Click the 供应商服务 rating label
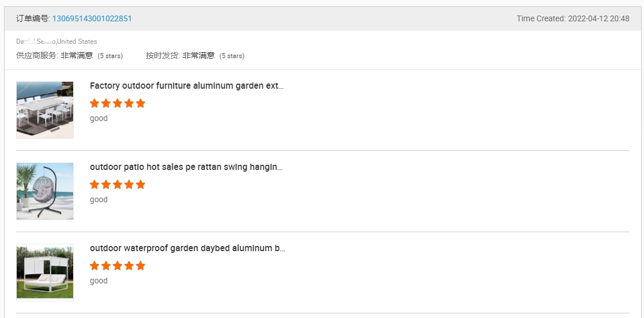Image resolution: width=644 pixels, height=318 pixels. (37, 55)
